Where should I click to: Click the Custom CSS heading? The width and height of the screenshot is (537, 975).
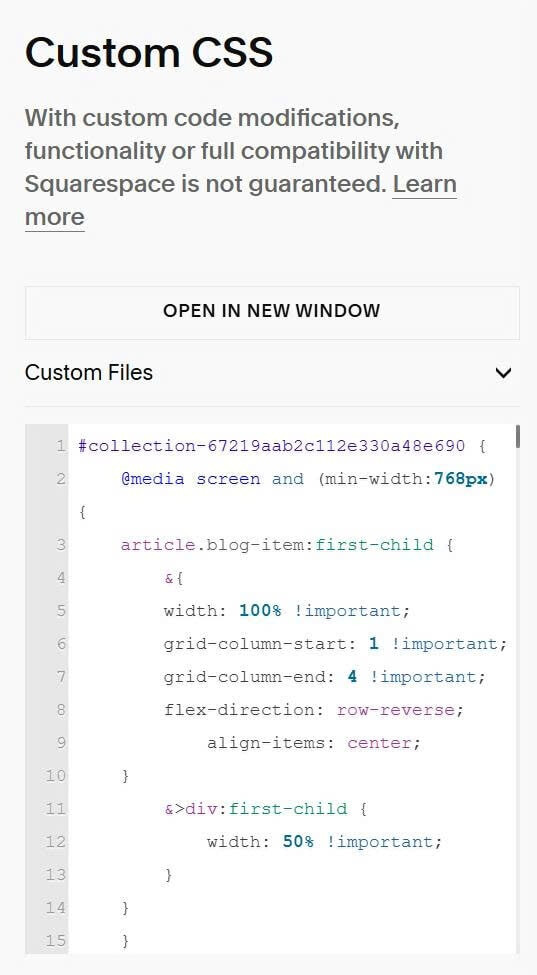(x=149, y=52)
